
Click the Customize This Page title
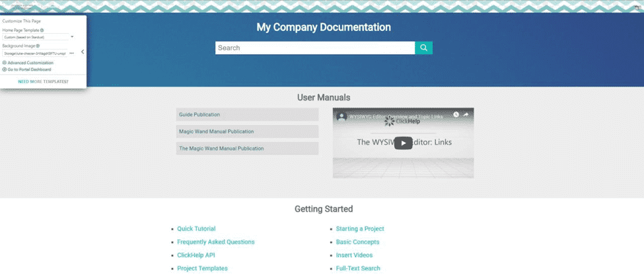tap(21, 21)
